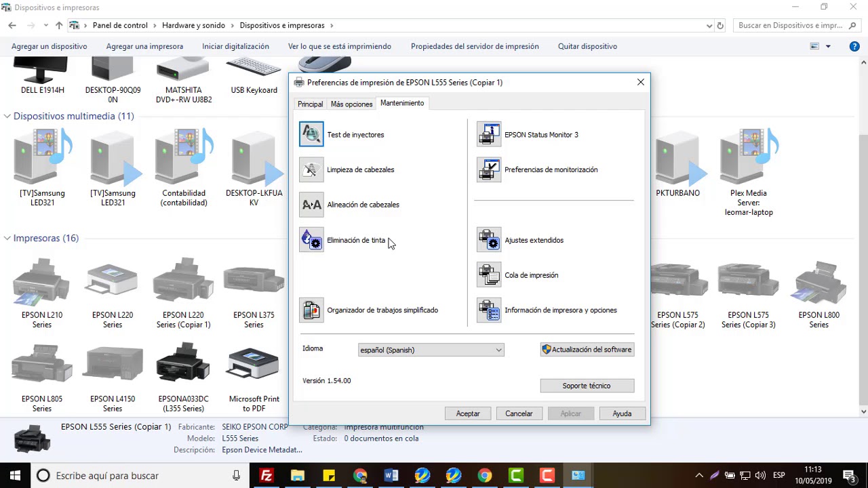
Task: Open the Idioma language dropdown
Action: [431, 350]
